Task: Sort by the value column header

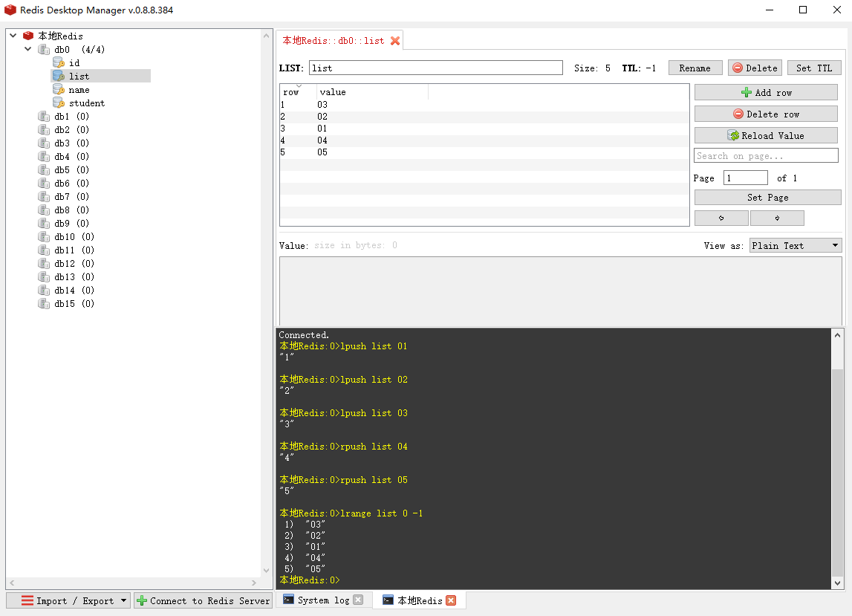Action: [371, 92]
